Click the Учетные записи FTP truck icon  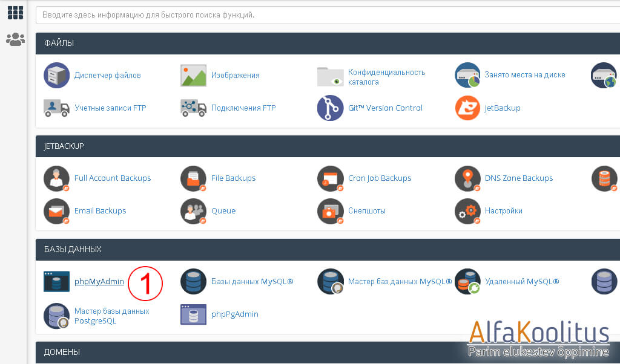click(56, 108)
